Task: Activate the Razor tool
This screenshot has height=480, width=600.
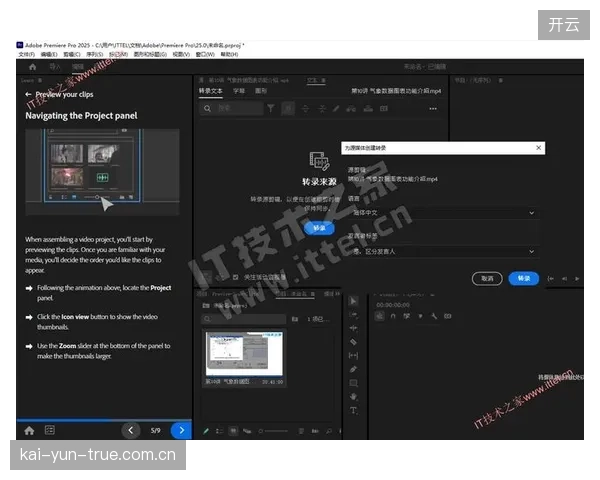Action: 353,342
